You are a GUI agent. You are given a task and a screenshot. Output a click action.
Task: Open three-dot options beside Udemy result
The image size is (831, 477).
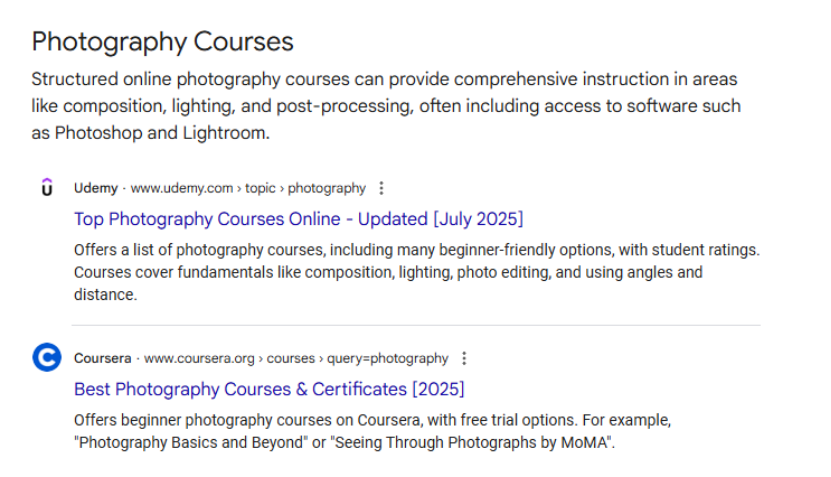tap(381, 188)
